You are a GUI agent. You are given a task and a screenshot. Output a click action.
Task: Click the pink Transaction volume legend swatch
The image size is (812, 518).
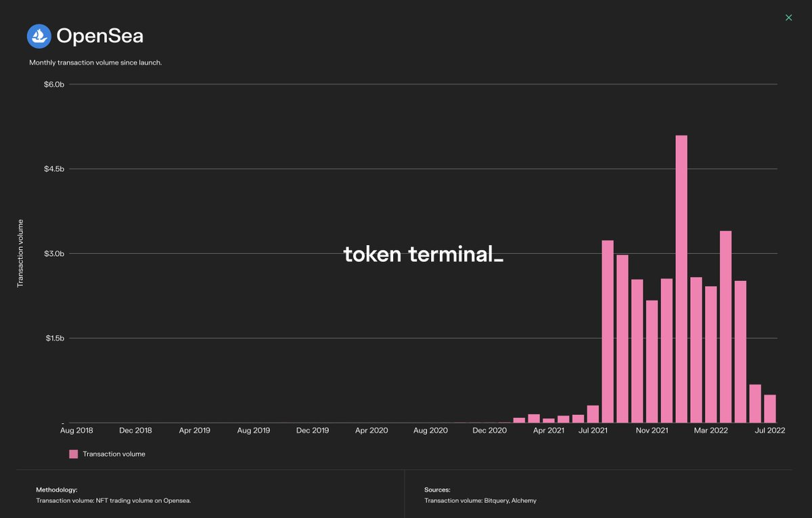coord(73,454)
